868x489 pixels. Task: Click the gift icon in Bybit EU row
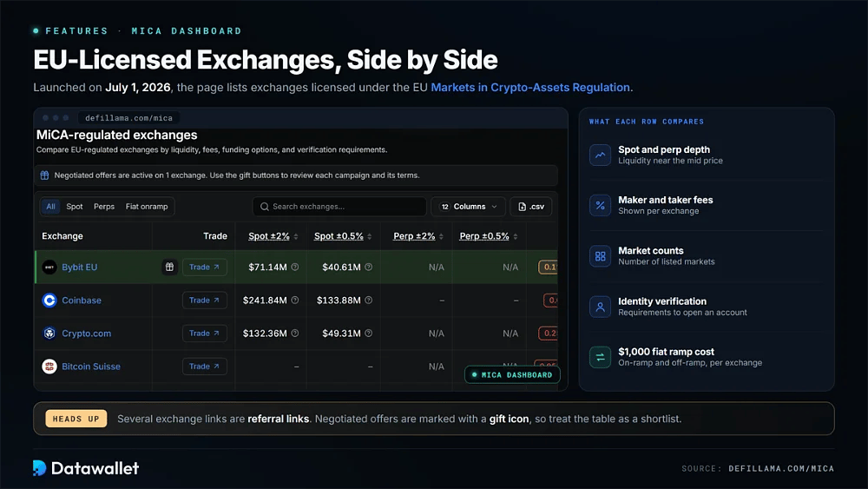(169, 267)
